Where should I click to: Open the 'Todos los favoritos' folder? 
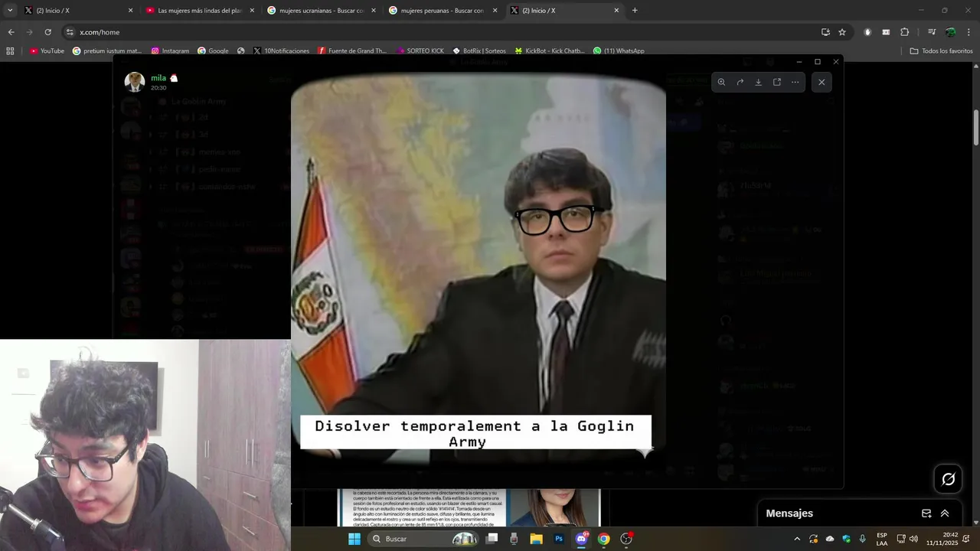click(x=941, y=51)
